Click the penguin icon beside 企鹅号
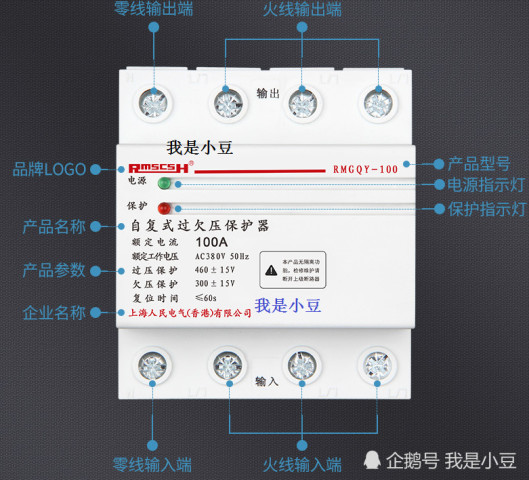This screenshot has height=480, width=529. pyautogui.click(x=371, y=460)
